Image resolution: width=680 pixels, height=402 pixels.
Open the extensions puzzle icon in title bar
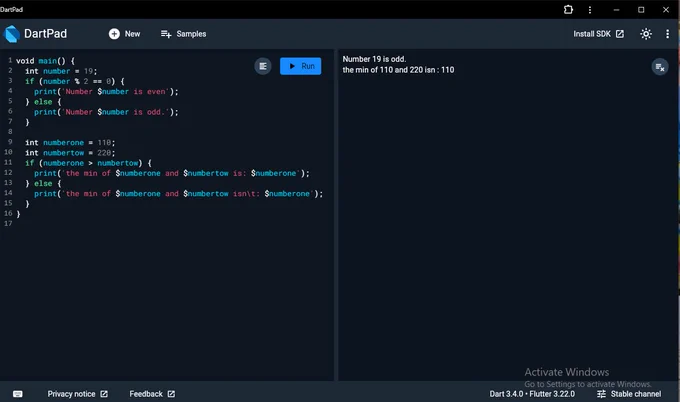568,10
